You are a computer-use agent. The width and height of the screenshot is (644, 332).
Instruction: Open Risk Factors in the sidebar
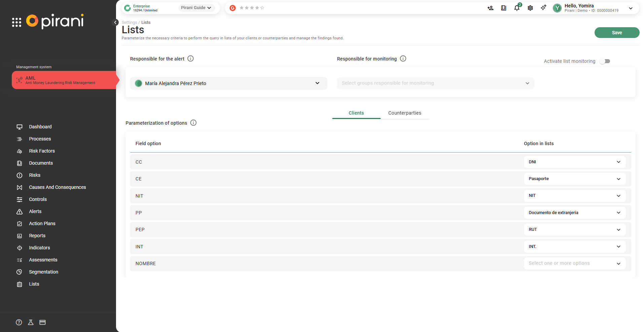click(42, 151)
